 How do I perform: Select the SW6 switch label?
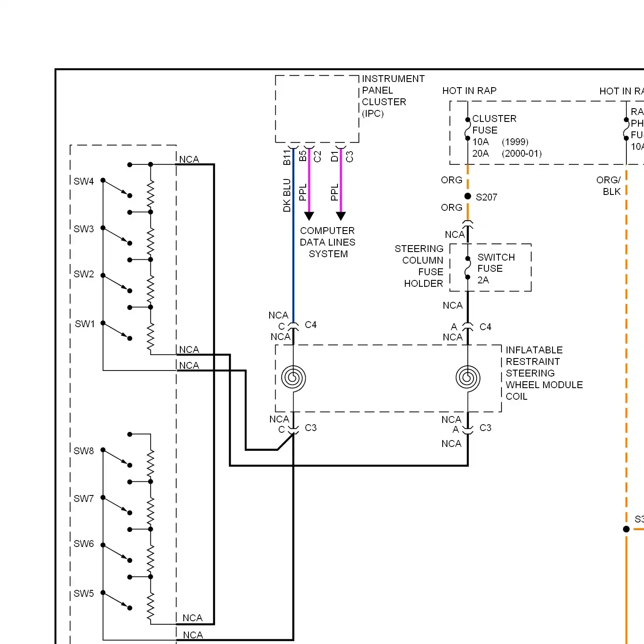pyautogui.click(x=84, y=544)
